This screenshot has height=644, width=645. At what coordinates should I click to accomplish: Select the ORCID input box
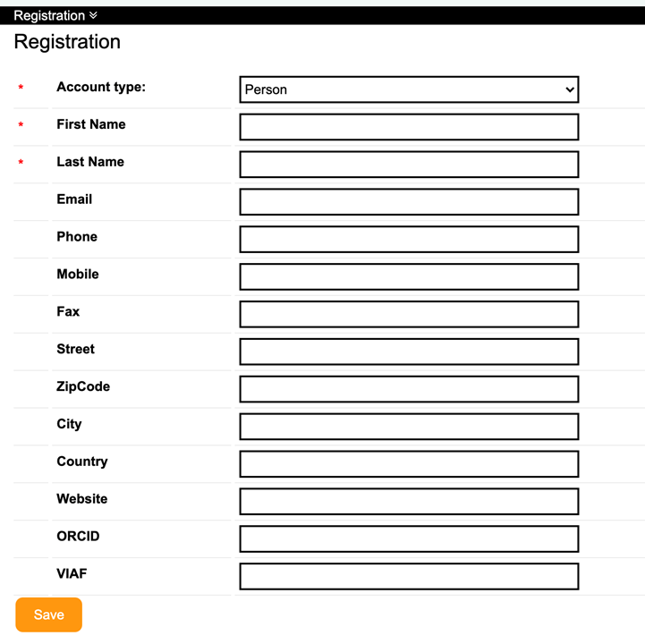pyautogui.click(x=409, y=539)
